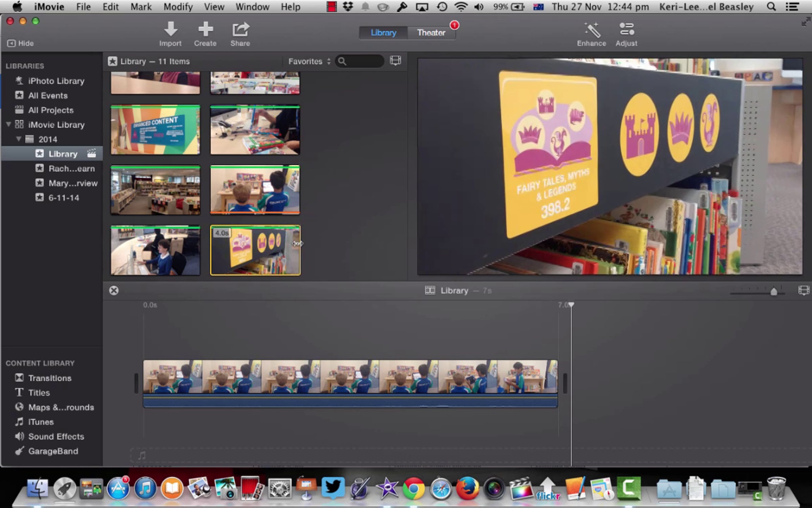Toggle fullscreen arrows at window corner
Screen dimensions: 812x508
click(806, 22)
